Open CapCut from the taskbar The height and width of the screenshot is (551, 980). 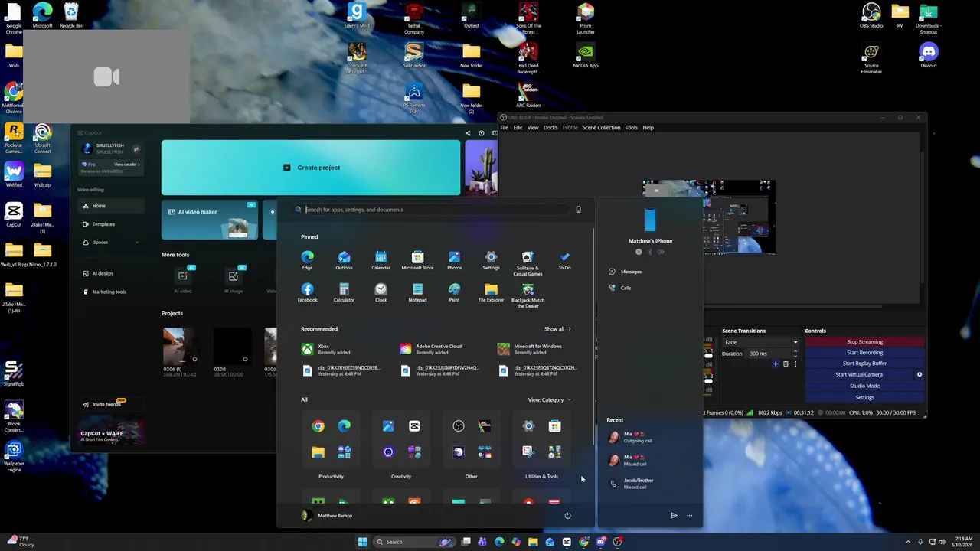click(x=567, y=542)
